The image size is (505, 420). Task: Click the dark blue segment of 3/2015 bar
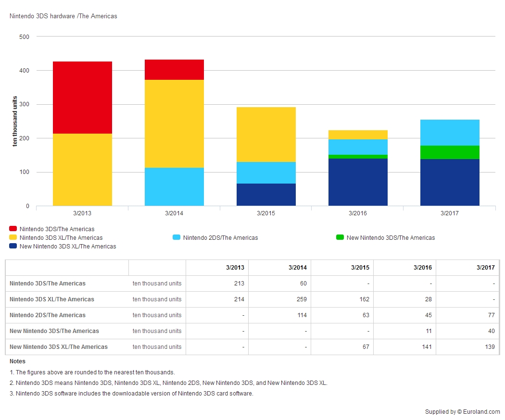pos(266,195)
